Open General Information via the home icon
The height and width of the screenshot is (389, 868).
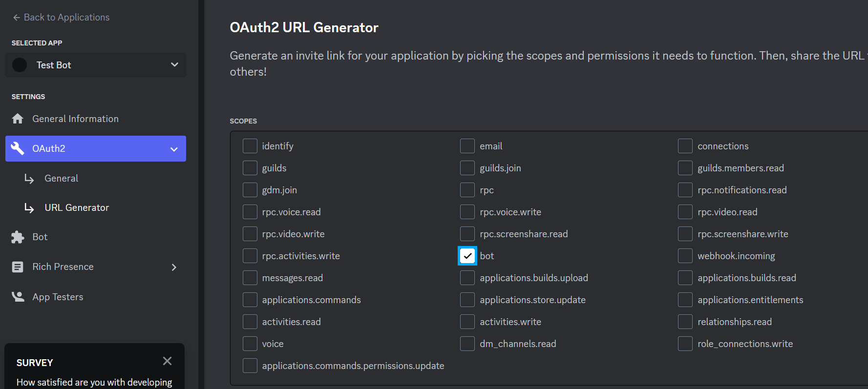click(18, 118)
